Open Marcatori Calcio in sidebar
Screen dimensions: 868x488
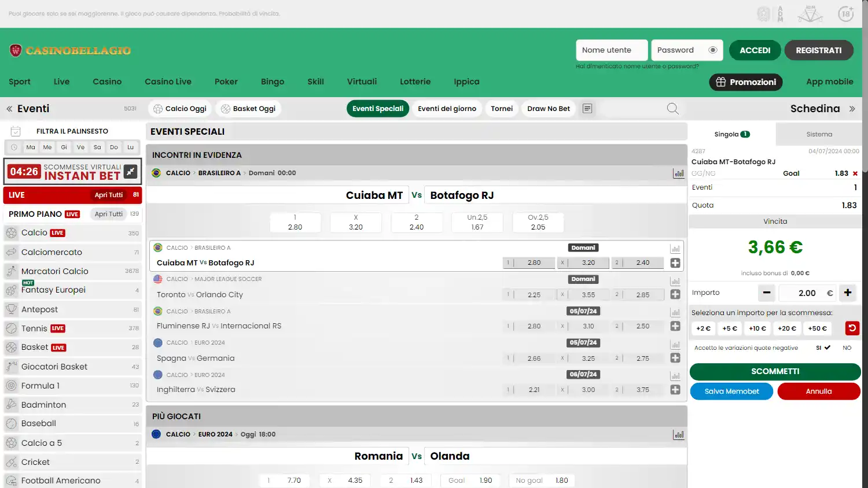coord(72,271)
